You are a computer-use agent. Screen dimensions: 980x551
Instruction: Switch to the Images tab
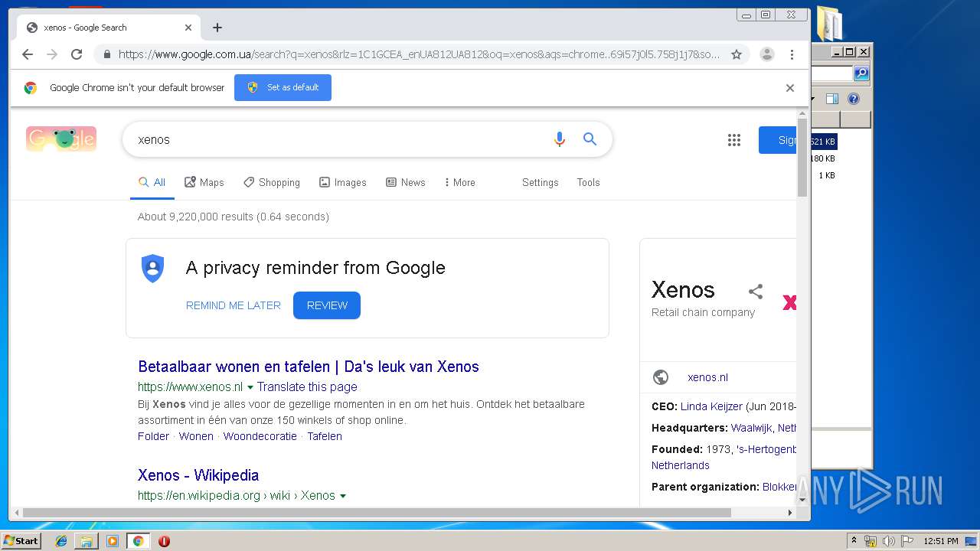[x=343, y=183]
